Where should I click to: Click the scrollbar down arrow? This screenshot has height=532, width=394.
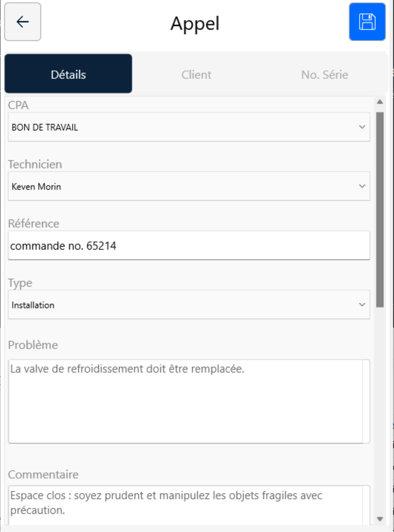coord(380,519)
